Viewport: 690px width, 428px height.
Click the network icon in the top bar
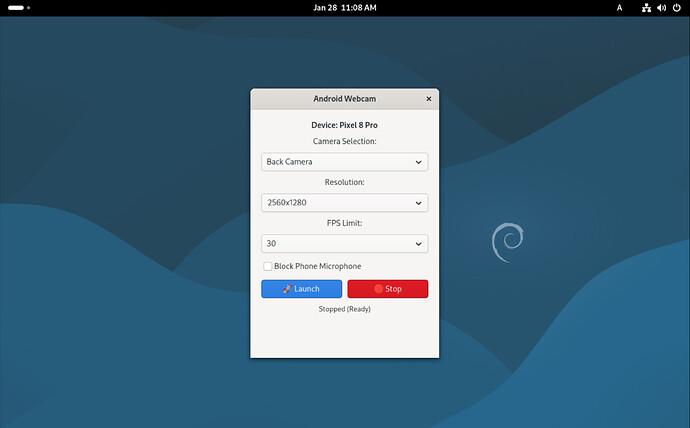tap(646, 7)
